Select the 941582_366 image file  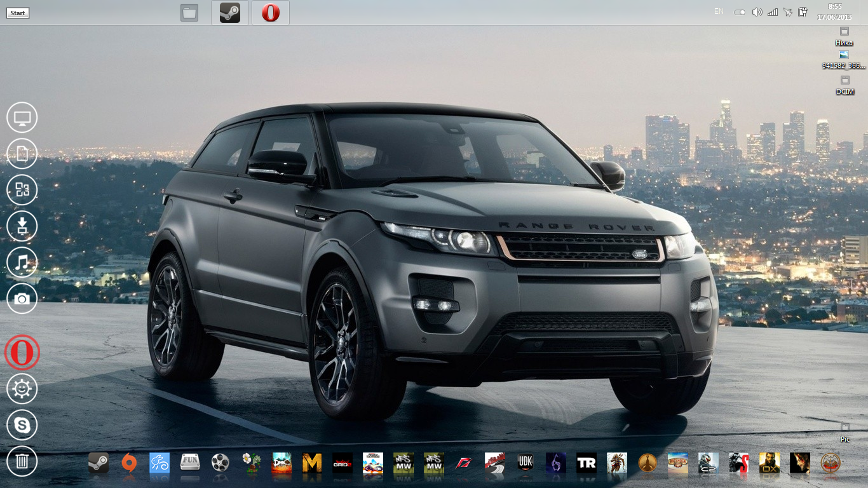point(844,60)
